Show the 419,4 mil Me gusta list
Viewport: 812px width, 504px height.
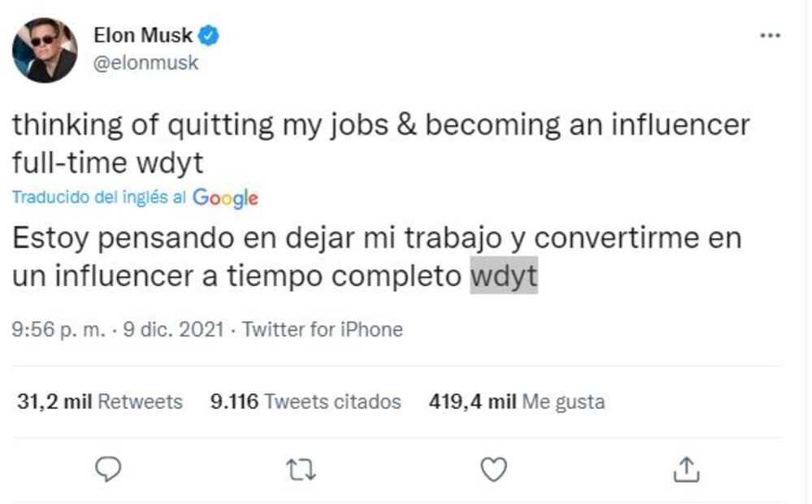pos(516,402)
